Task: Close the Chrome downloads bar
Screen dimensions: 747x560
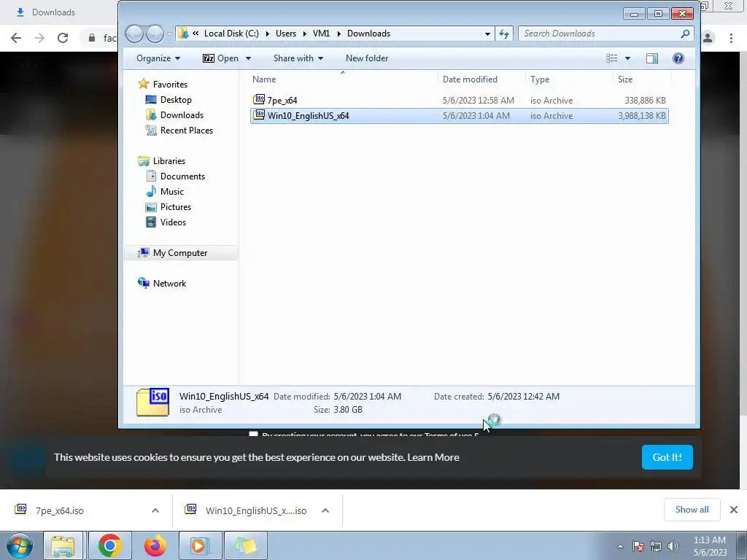Action: (x=734, y=510)
